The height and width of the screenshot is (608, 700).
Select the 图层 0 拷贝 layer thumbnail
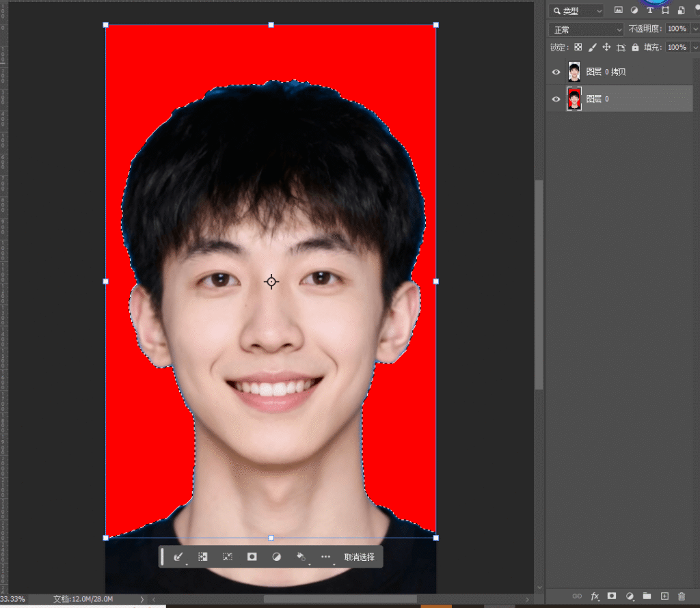574,72
